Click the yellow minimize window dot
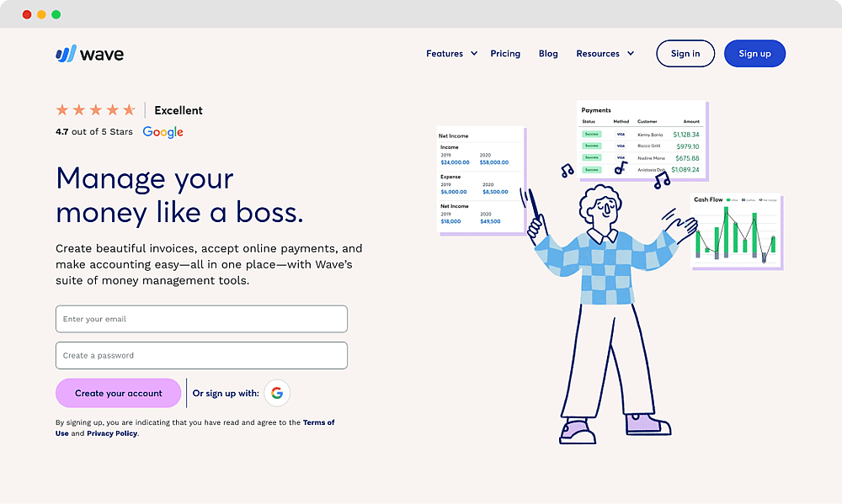842x504 pixels. click(41, 14)
